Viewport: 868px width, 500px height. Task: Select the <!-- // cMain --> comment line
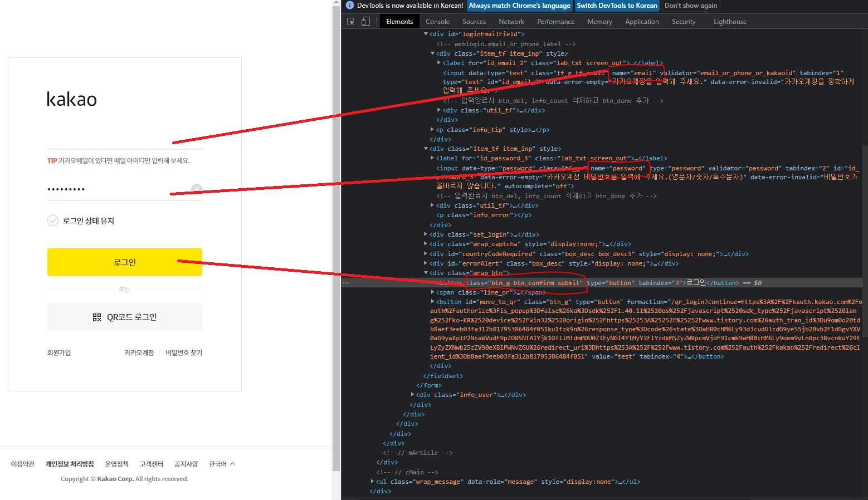click(407, 472)
